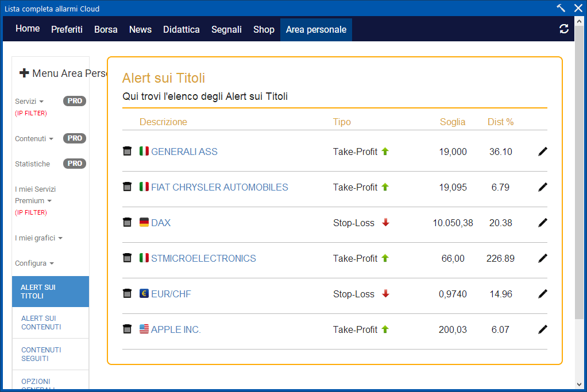587x392 pixels.
Task: Open the Didattica menu
Action: [181, 29]
